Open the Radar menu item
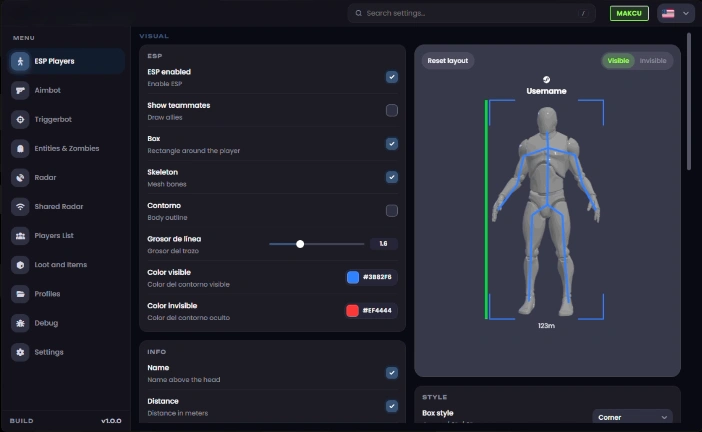702x432 pixels. coord(66,178)
